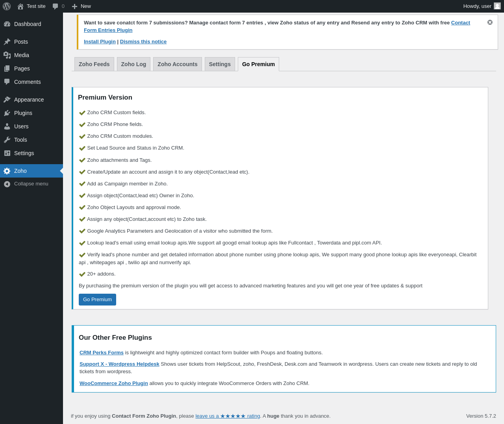Click the Zoho gear icon
Image resolution: width=504 pixels, height=424 pixels.
(7, 171)
